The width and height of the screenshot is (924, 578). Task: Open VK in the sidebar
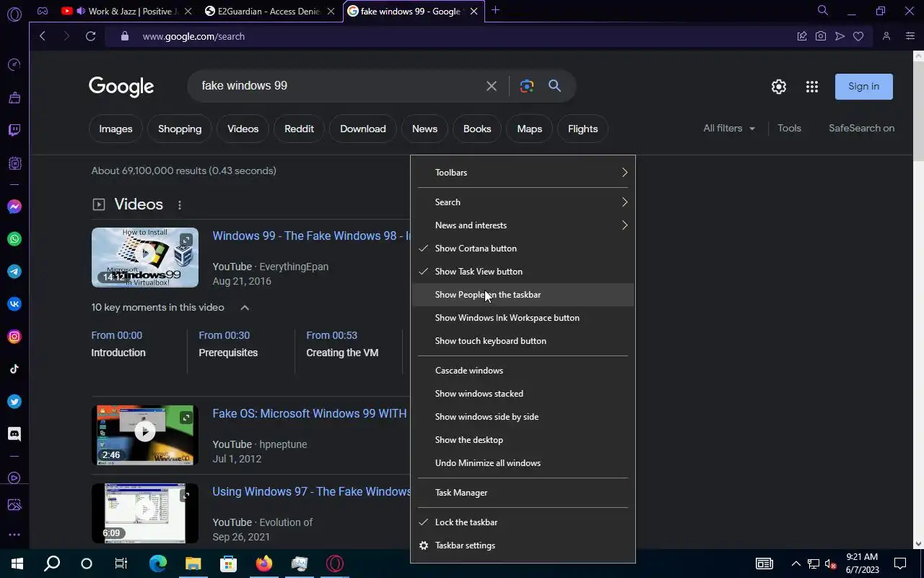coord(14,304)
